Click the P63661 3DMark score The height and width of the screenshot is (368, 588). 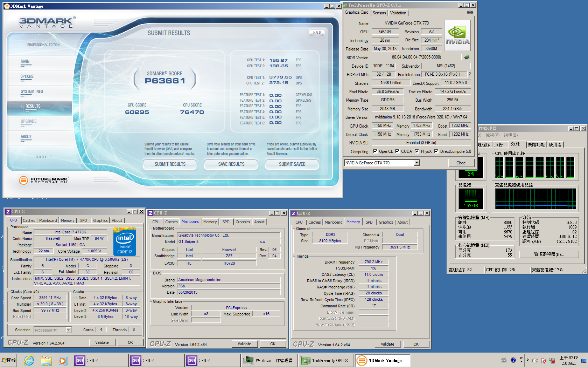pos(165,81)
